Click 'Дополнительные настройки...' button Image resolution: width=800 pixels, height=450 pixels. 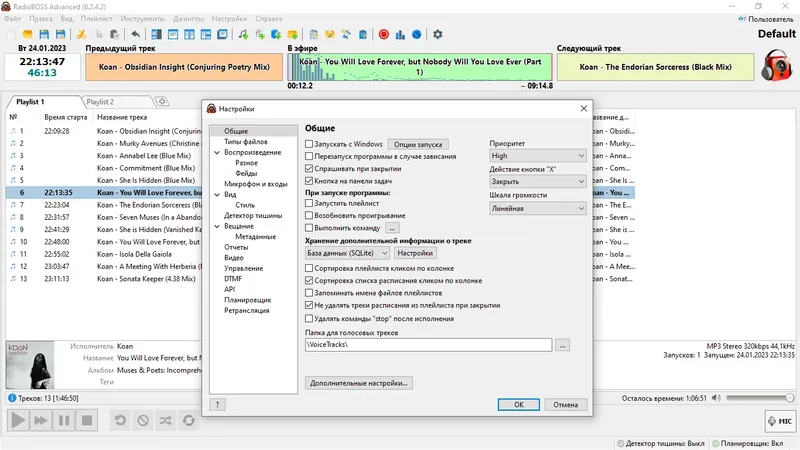(359, 383)
